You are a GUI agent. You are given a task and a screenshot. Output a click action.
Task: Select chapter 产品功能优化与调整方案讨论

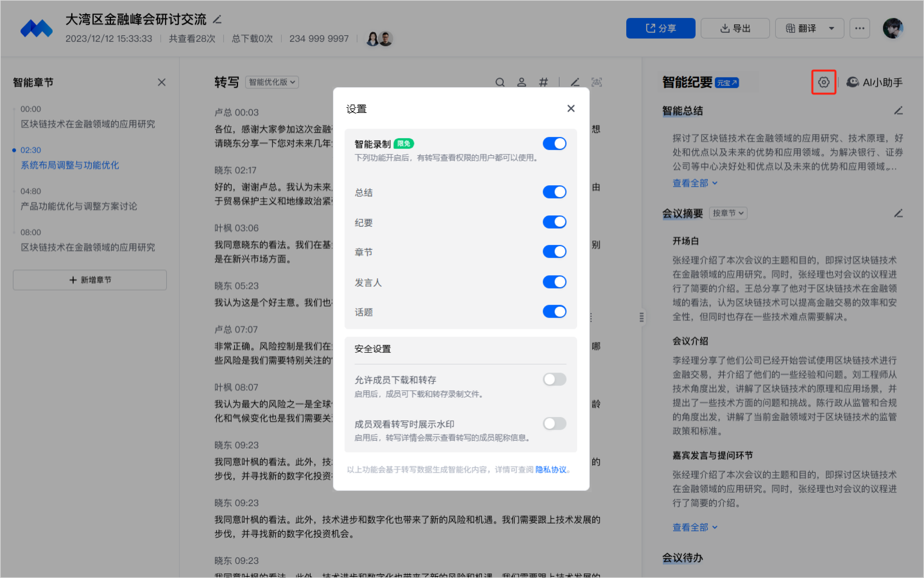(79, 207)
